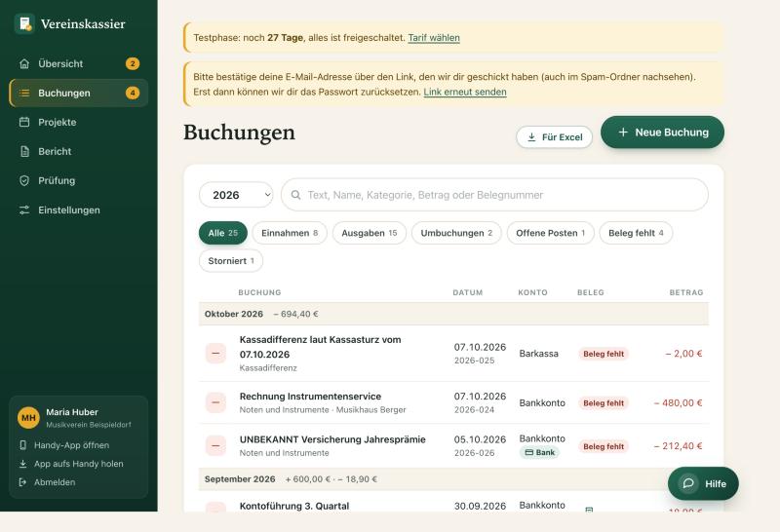
Task: Click minus icon of Rechnung Instrumentenservice
Action: [x=215, y=402]
